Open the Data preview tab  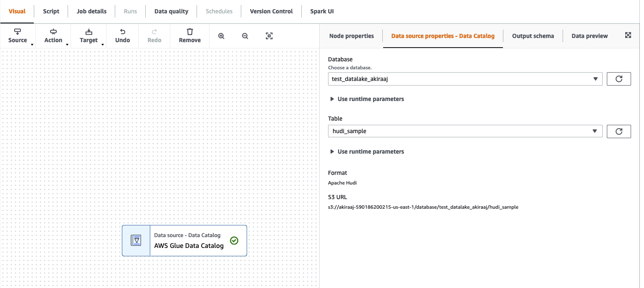point(589,36)
